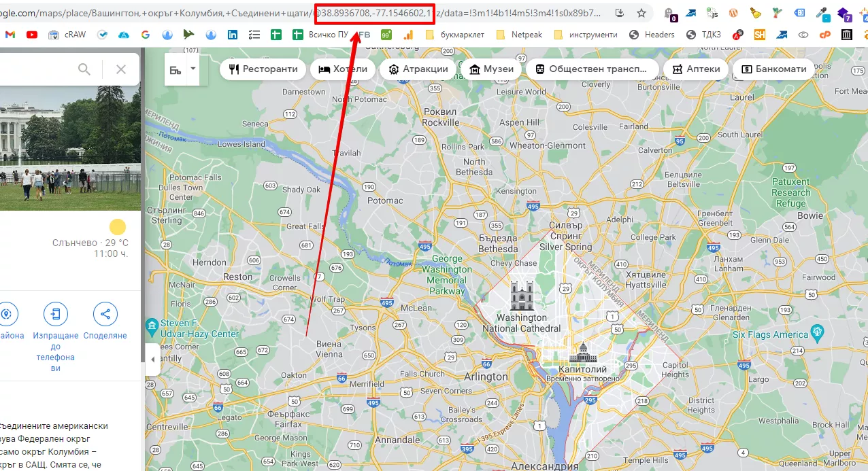Open the green 99 bookmark icon
Image resolution: width=868 pixels, height=471 pixels.
coord(386,35)
